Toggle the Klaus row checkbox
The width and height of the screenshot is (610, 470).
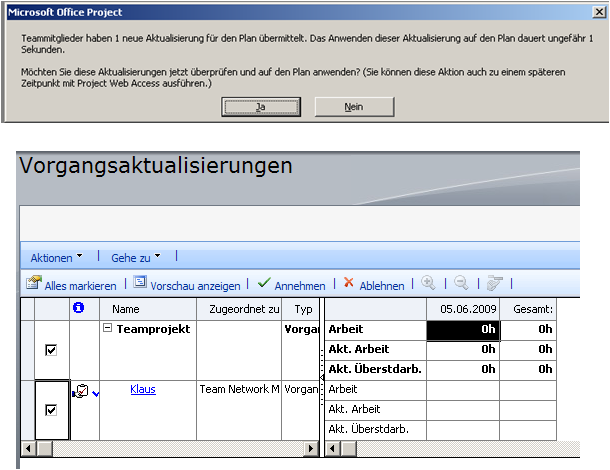click(x=51, y=410)
